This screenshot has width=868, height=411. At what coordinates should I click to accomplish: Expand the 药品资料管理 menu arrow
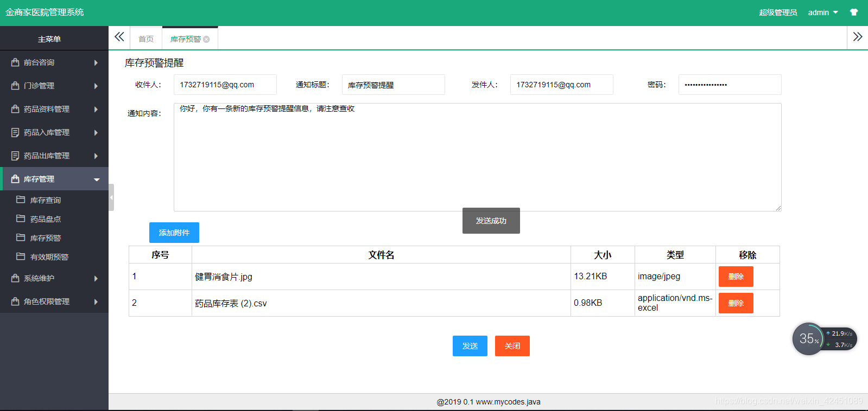point(96,109)
